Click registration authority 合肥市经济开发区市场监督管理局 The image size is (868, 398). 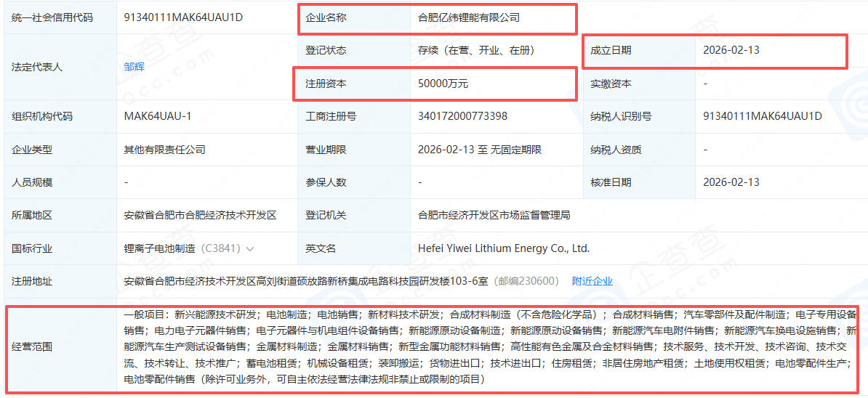click(494, 215)
